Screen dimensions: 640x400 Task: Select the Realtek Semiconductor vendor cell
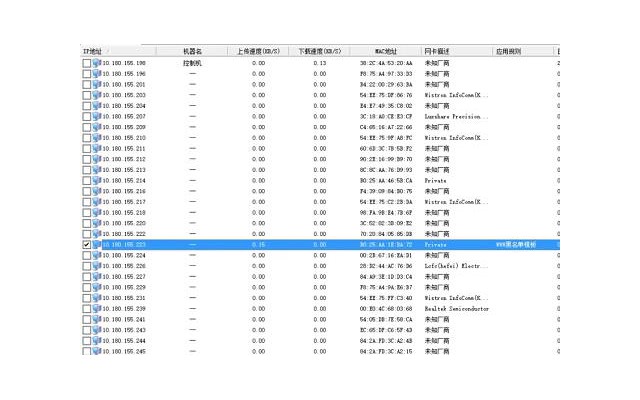click(456, 309)
